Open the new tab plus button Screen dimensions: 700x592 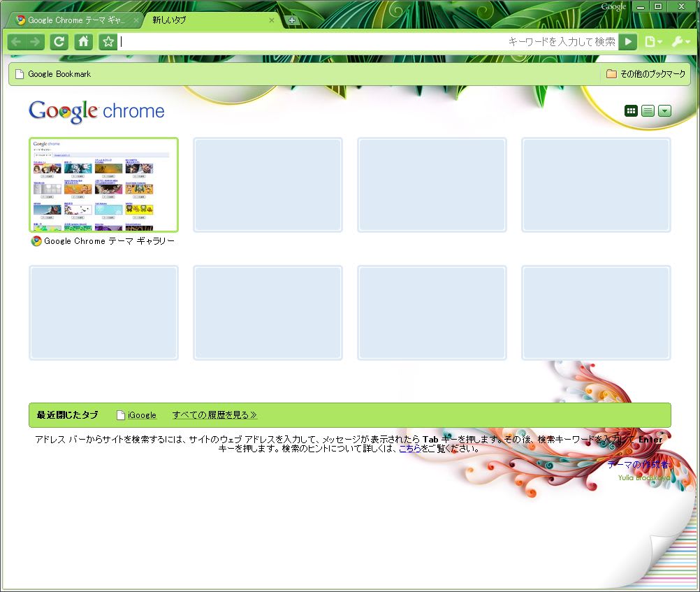click(x=292, y=20)
